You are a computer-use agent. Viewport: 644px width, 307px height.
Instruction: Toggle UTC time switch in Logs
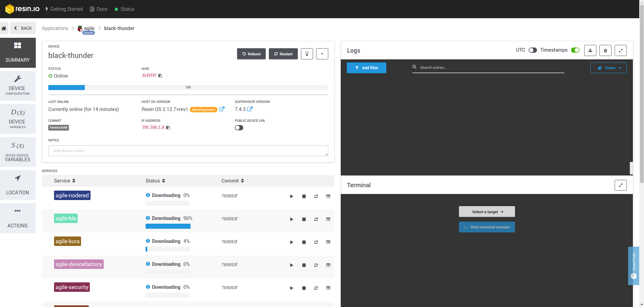pos(533,50)
